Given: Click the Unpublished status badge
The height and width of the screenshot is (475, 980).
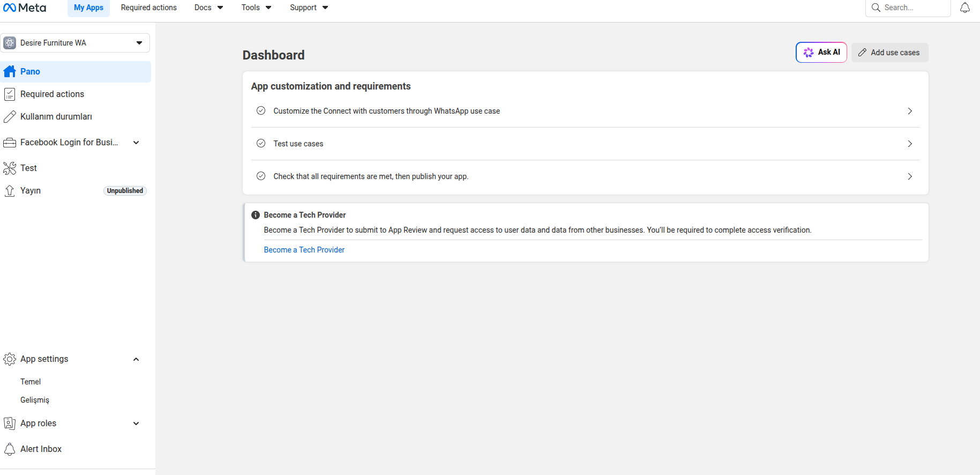Looking at the screenshot, I should (x=125, y=191).
